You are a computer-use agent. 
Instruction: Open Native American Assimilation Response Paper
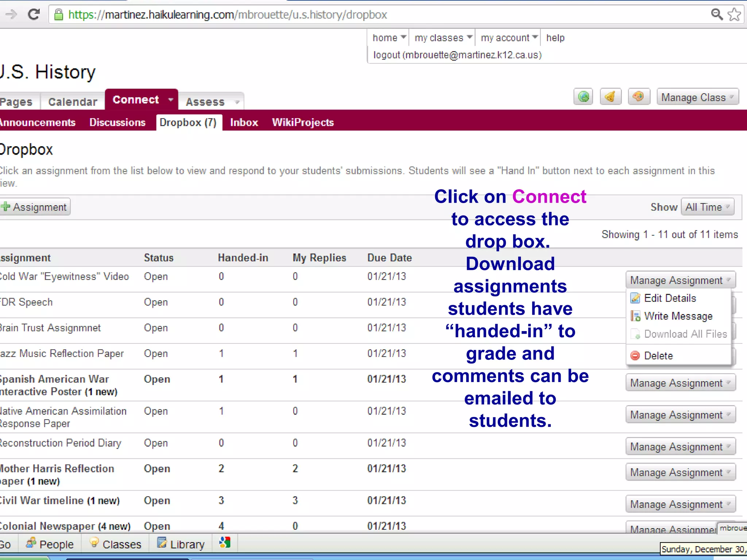(63, 417)
